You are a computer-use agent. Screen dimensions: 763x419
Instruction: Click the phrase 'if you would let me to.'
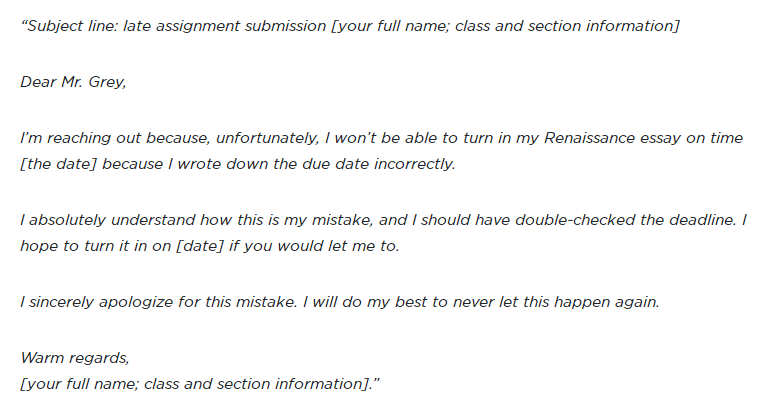pos(314,246)
